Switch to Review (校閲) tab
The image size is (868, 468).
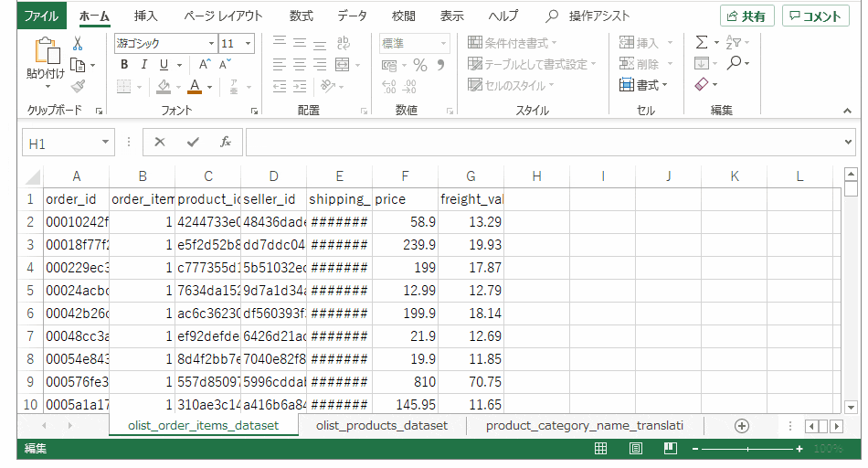click(x=403, y=16)
